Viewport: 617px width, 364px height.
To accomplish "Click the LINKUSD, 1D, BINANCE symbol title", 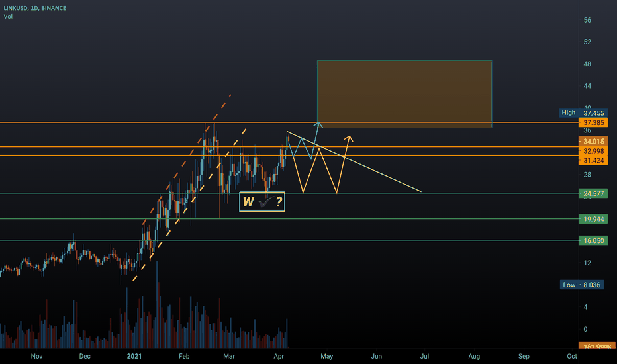I will click(34, 8).
